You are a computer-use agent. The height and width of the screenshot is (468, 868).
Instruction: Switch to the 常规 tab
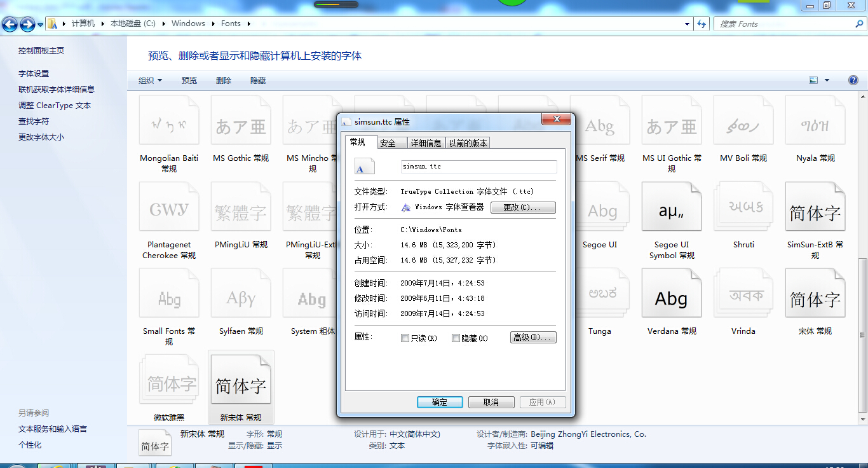(x=361, y=142)
